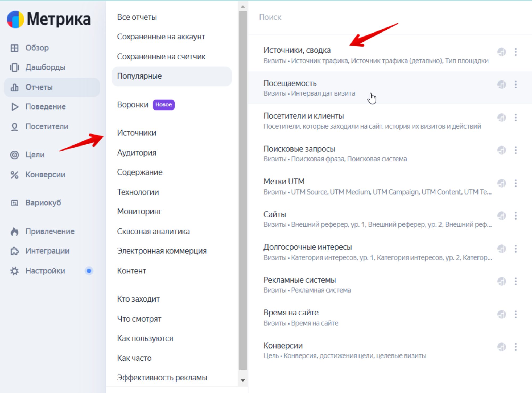Open Что смотрят category
The width and height of the screenshot is (532, 393).
tap(139, 319)
